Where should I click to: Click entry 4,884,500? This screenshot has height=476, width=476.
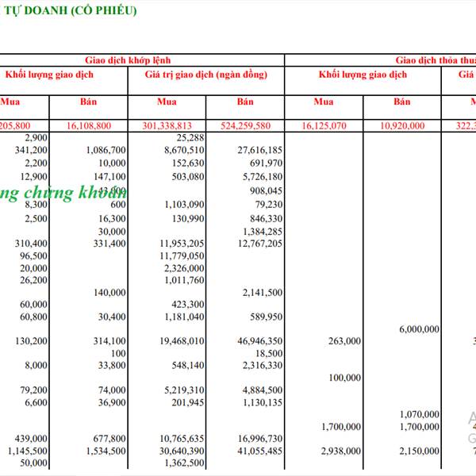tap(263, 390)
